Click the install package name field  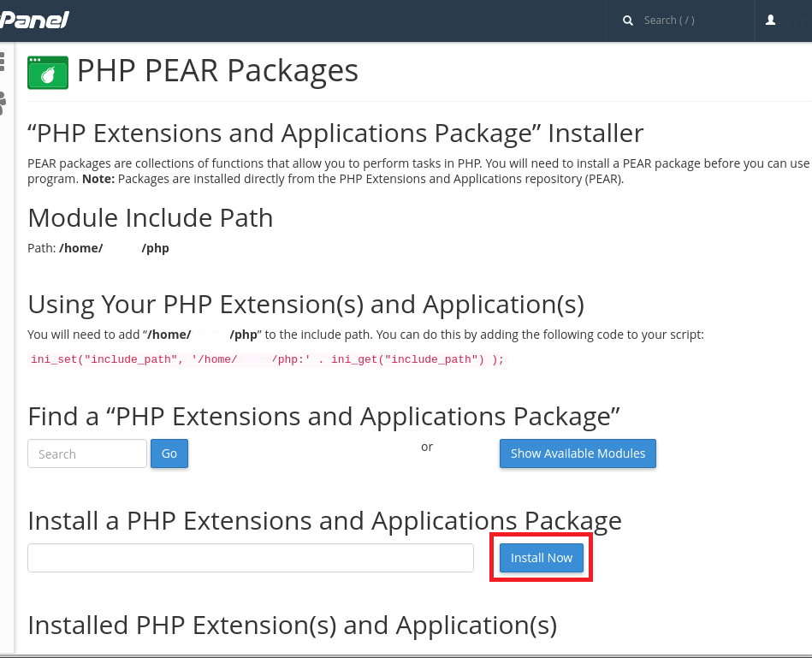pyautogui.click(x=251, y=558)
